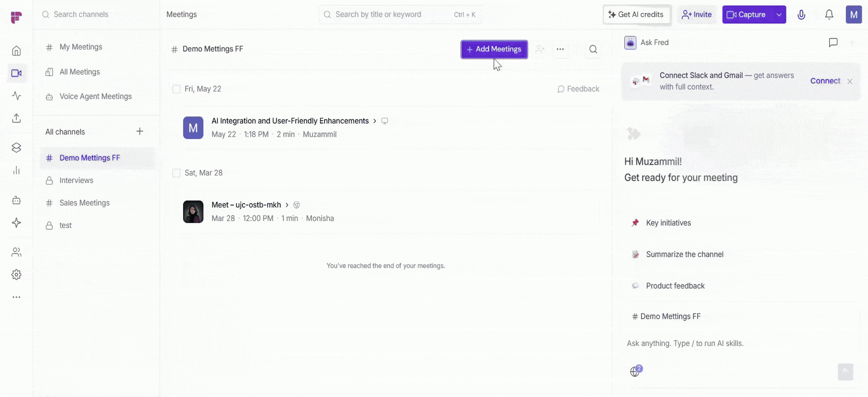Click the globe sources icon in Ask Fred
Viewport: 868px width, 397px height.
coord(636,371)
